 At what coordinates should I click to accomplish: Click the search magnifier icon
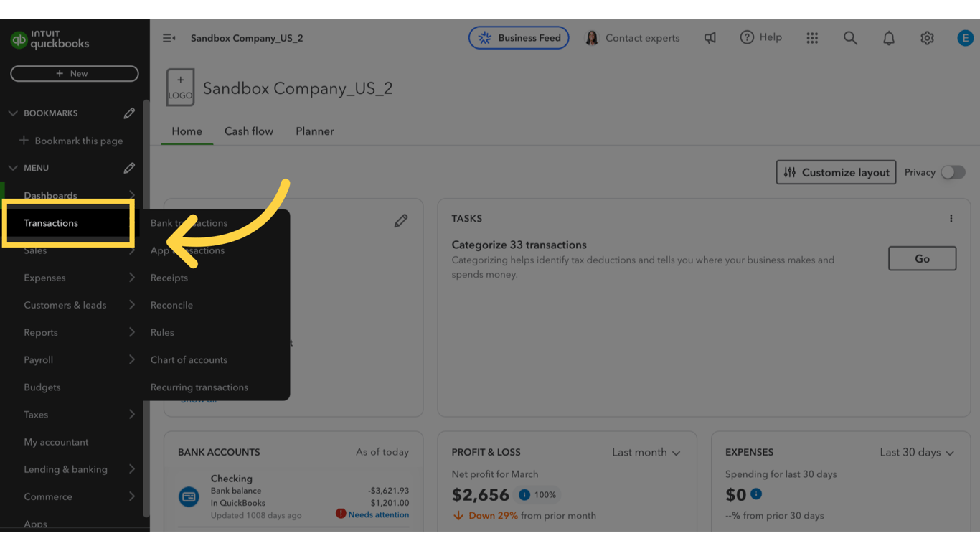(850, 38)
